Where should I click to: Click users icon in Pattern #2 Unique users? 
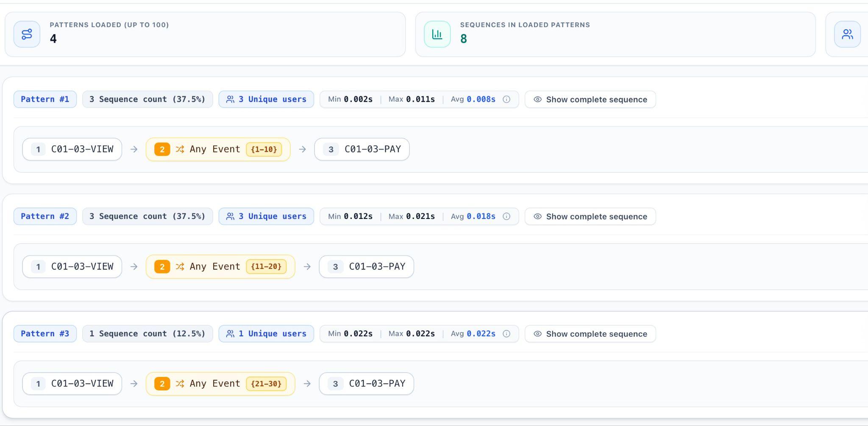coord(230,216)
